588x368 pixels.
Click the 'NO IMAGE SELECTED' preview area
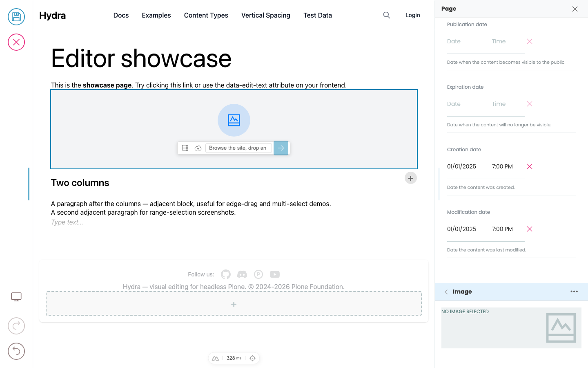[x=511, y=328]
